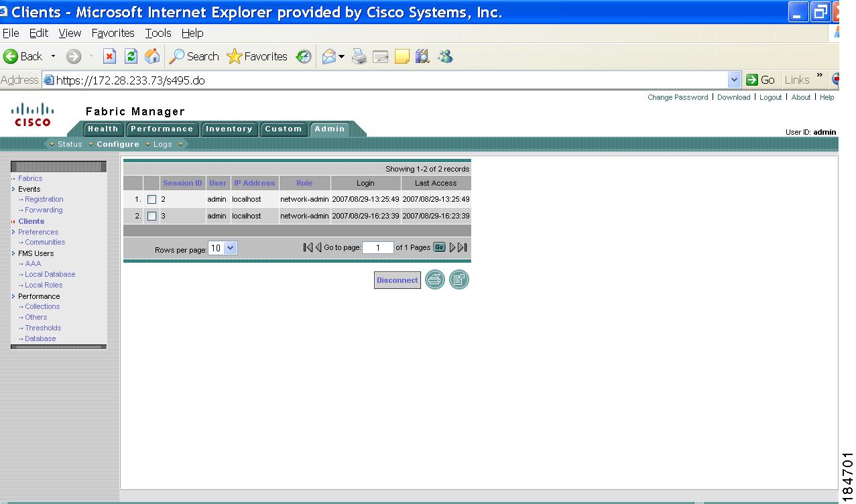856x504 pixels.
Task: Collapse the Preferences tree node
Action: (13, 232)
